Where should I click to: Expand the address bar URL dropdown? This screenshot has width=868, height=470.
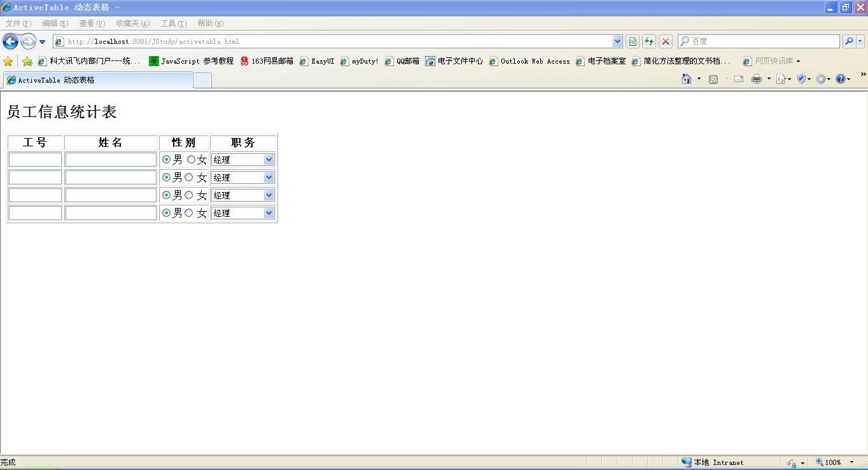tap(617, 41)
